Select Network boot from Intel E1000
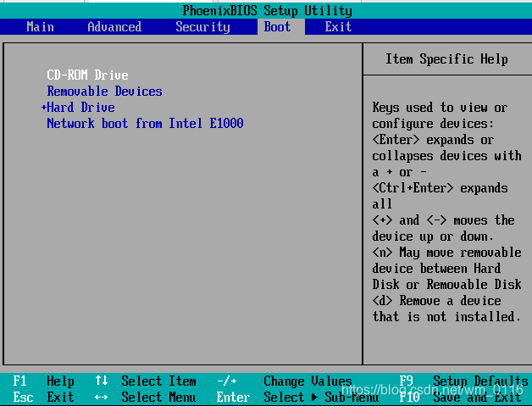Image resolution: width=532 pixels, height=406 pixels. 145,123
